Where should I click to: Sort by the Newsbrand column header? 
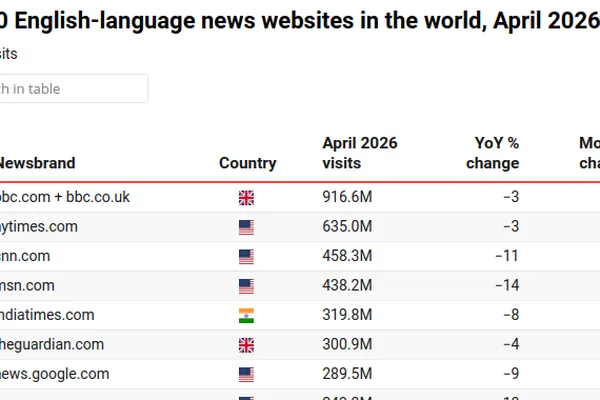38,163
